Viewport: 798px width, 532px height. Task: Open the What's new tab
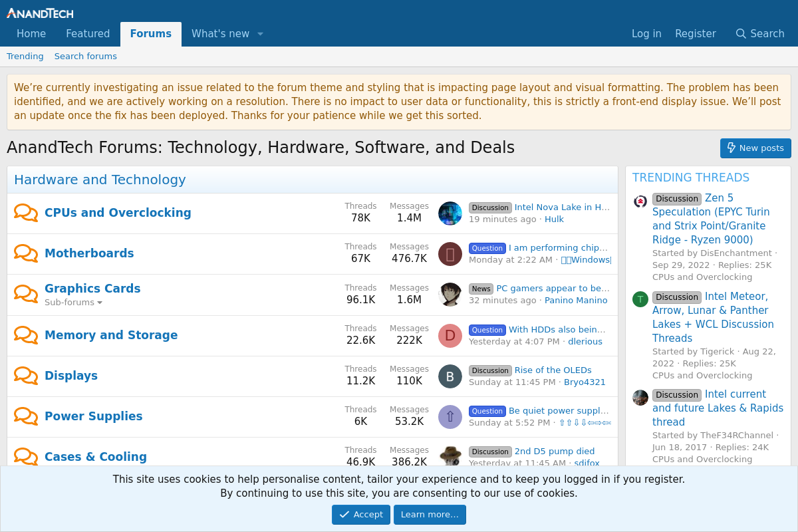(x=220, y=34)
